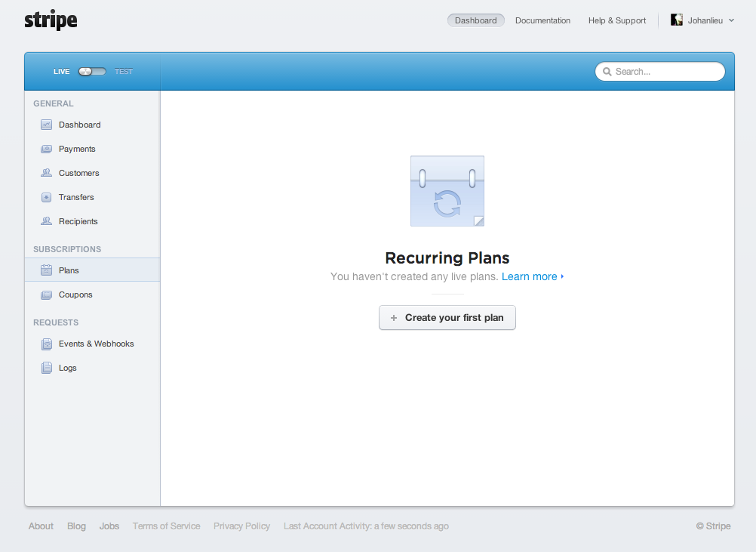Image resolution: width=756 pixels, height=552 pixels.
Task: Open Recipients in the sidebar
Action: point(93,221)
